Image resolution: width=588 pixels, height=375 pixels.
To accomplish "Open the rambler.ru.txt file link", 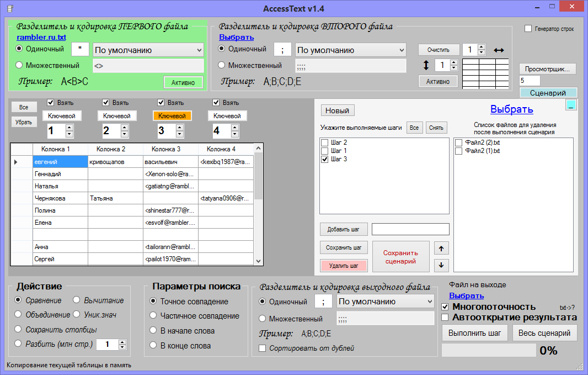I will (41, 37).
